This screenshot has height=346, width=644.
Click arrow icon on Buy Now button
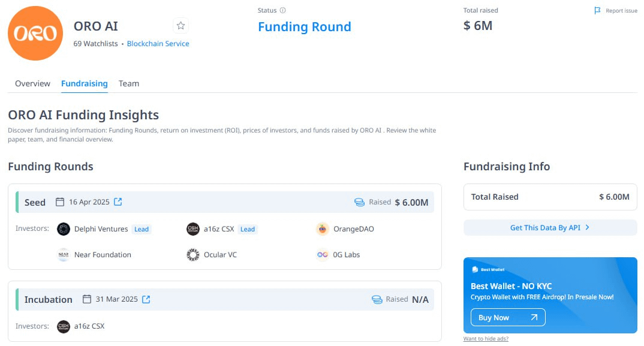click(x=534, y=317)
